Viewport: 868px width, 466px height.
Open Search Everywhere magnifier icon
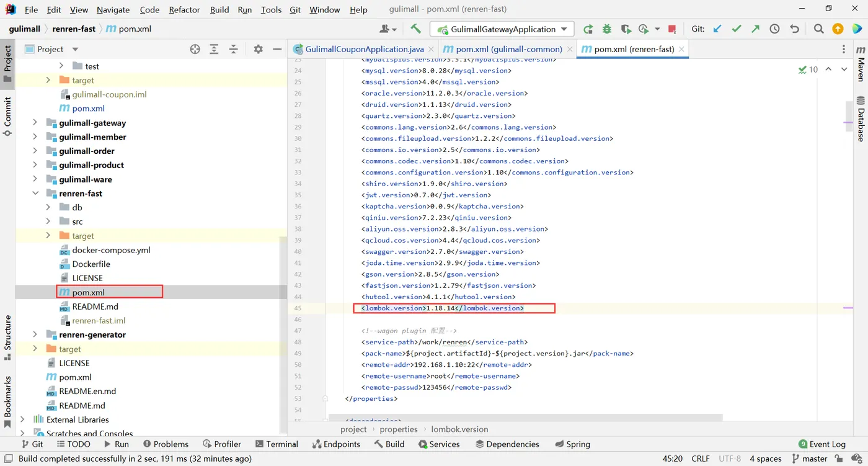(x=819, y=29)
